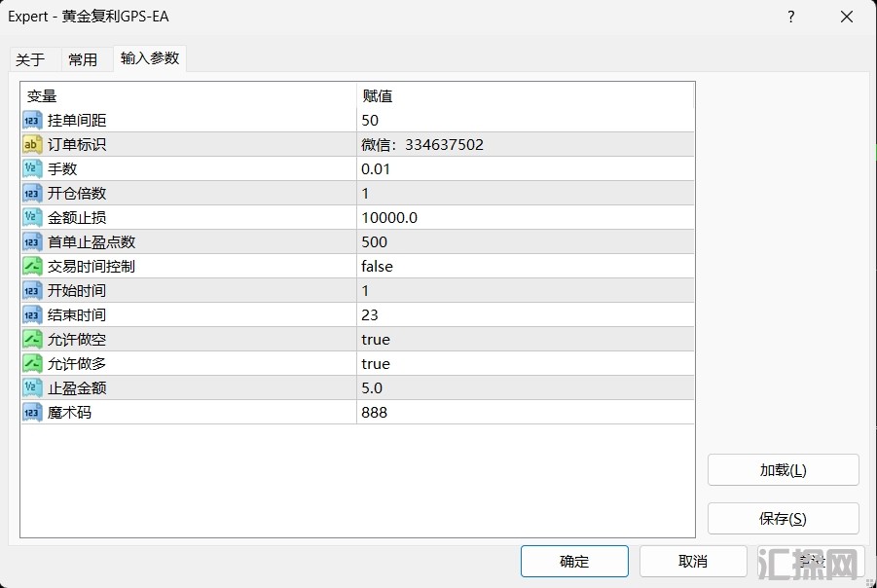Click the 挂单间距 variable name
The image size is (877, 588).
coord(77,121)
